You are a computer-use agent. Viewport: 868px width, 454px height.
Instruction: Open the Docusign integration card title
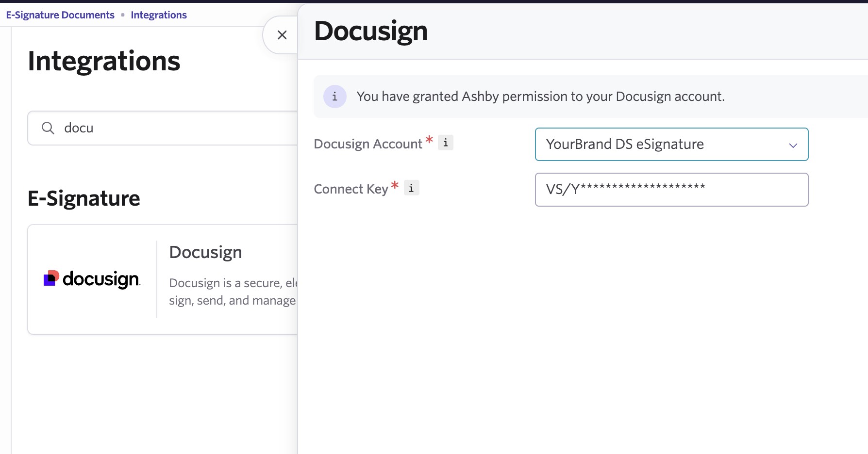click(205, 252)
